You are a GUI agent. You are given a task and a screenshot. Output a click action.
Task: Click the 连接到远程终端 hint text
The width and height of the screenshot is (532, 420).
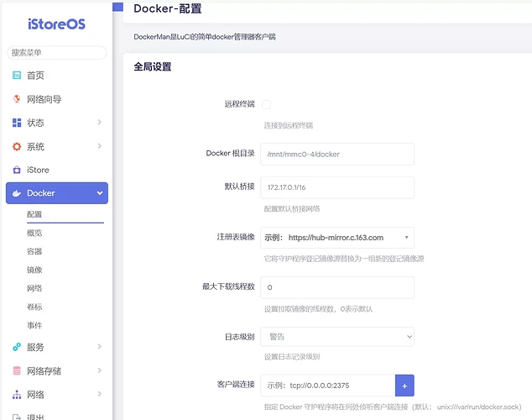coord(289,126)
